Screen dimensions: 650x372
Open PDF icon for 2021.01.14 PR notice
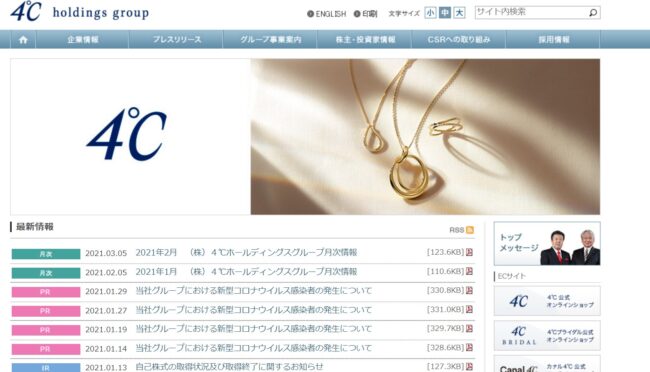click(x=469, y=348)
